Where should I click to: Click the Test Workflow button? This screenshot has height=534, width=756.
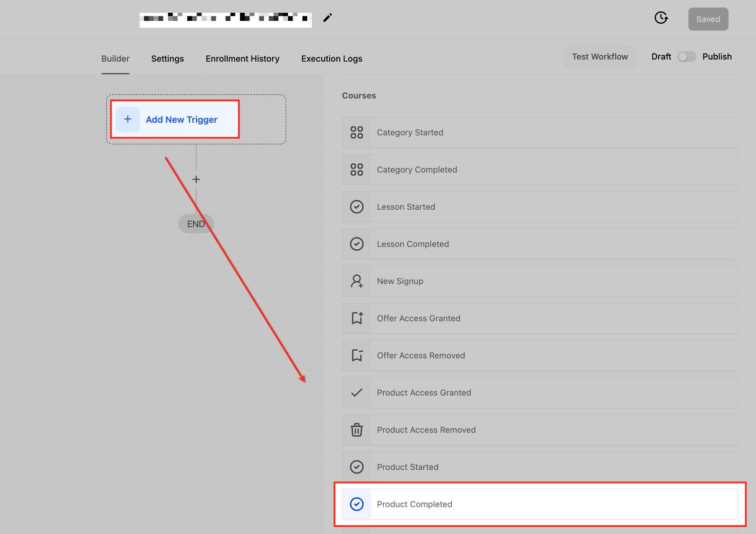[600, 57]
